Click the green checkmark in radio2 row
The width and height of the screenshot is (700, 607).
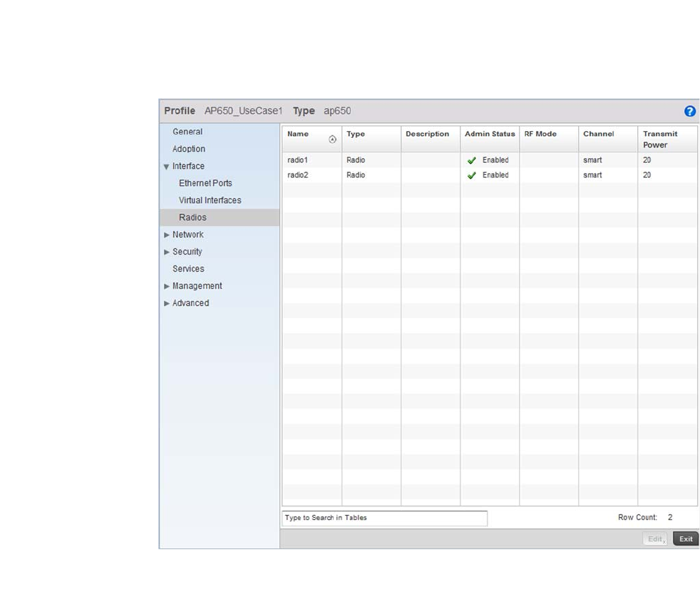coord(471,175)
